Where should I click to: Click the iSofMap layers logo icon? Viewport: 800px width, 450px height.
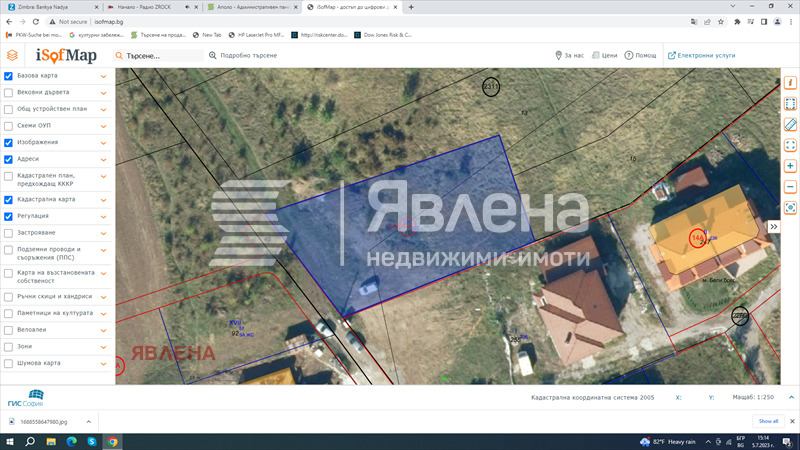click(x=12, y=56)
